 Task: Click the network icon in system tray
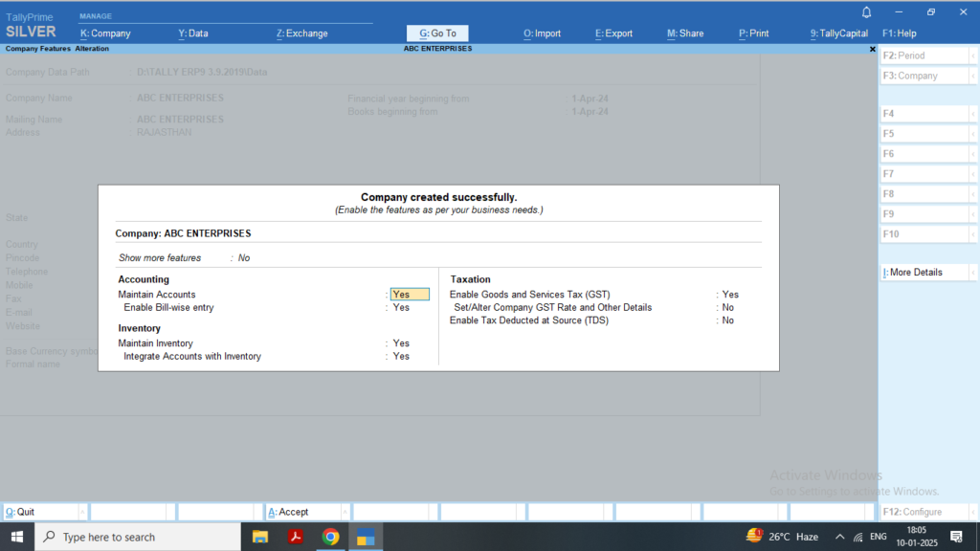pyautogui.click(x=858, y=537)
